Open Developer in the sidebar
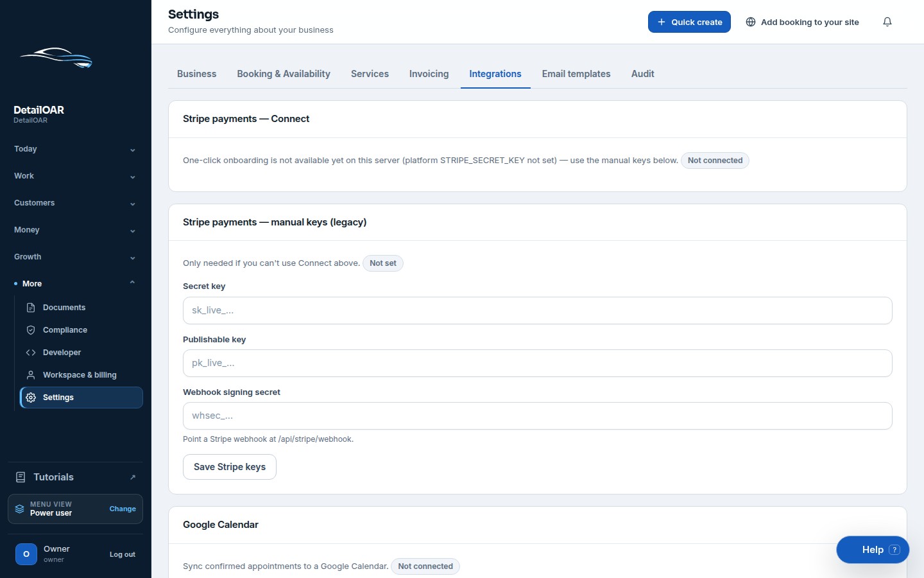Image resolution: width=924 pixels, height=578 pixels. coord(81,353)
